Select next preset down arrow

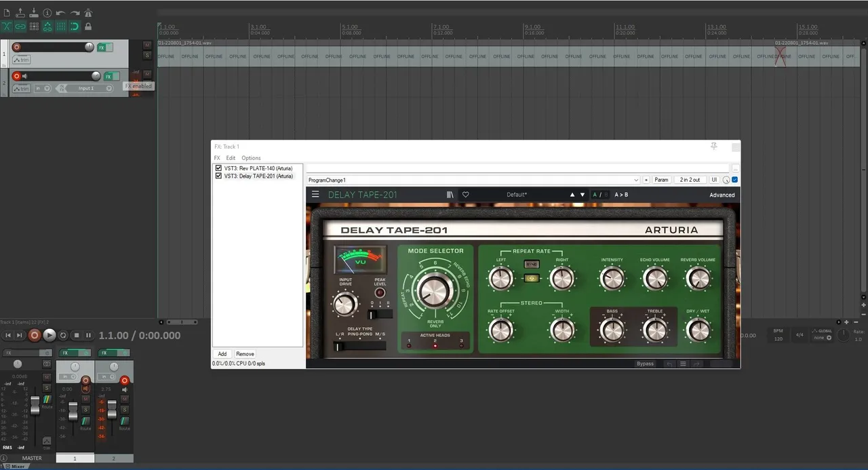pyautogui.click(x=583, y=195)
